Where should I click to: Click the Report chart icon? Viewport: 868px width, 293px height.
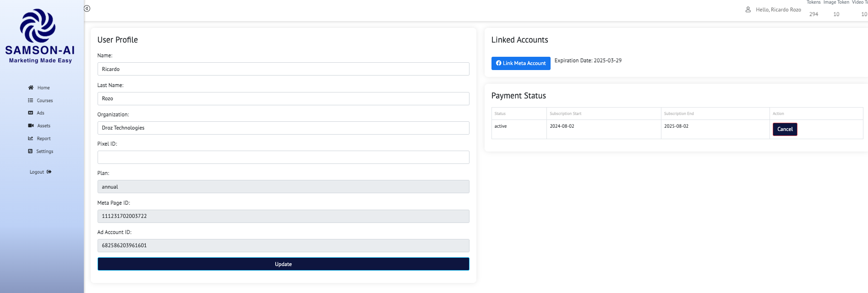click(x=31, y=138)
